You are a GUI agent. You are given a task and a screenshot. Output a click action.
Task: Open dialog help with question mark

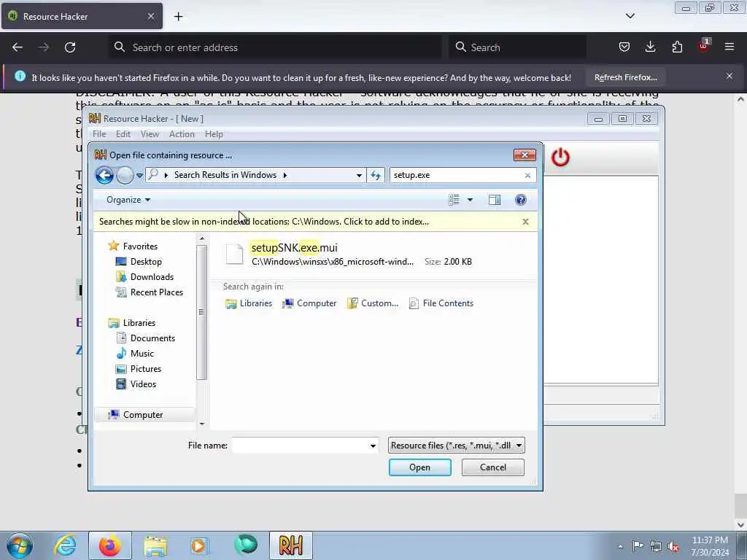pyautogui.click(x=521, y=200)
